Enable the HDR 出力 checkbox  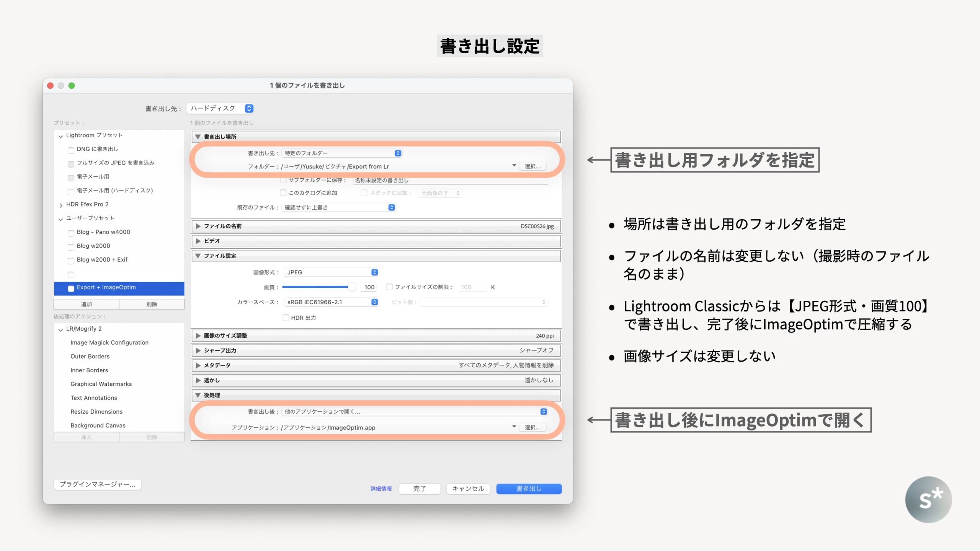286,318
